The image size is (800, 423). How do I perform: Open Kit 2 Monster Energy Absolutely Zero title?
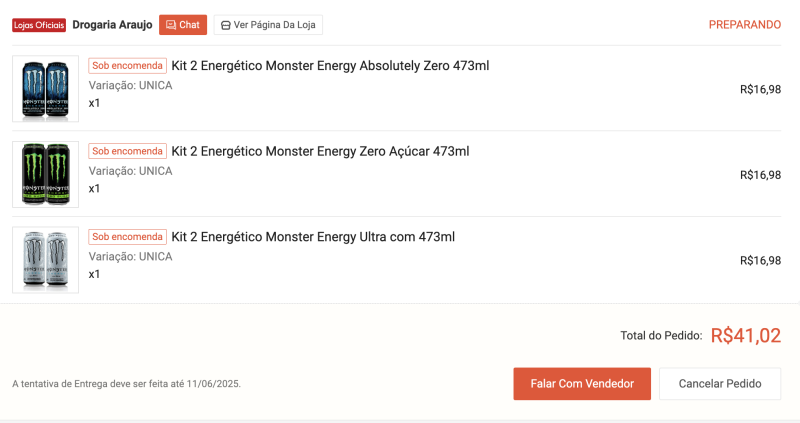point(330,66)
